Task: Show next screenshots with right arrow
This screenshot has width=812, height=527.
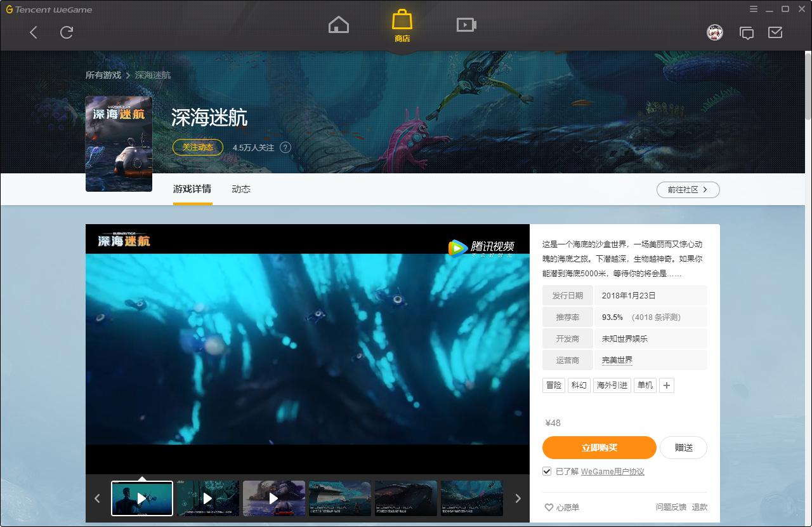Action: [518, 498]
